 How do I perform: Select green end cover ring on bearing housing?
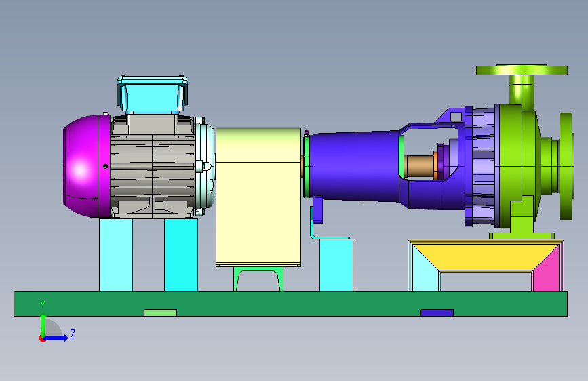pos(307,166)
